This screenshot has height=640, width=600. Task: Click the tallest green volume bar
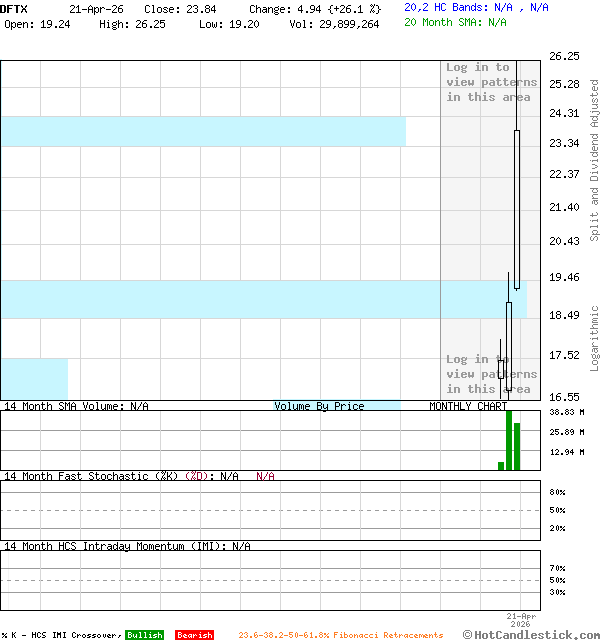(509, 440)
